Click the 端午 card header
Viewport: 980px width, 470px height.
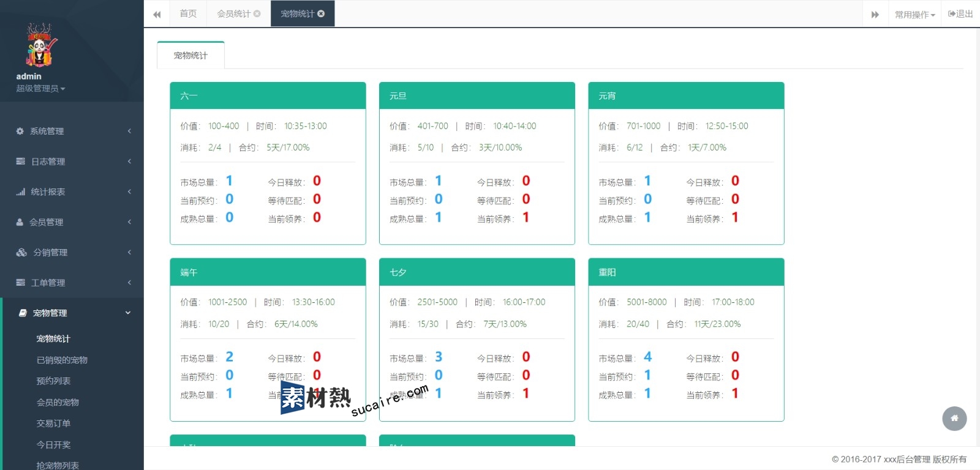tap(268, 272)
